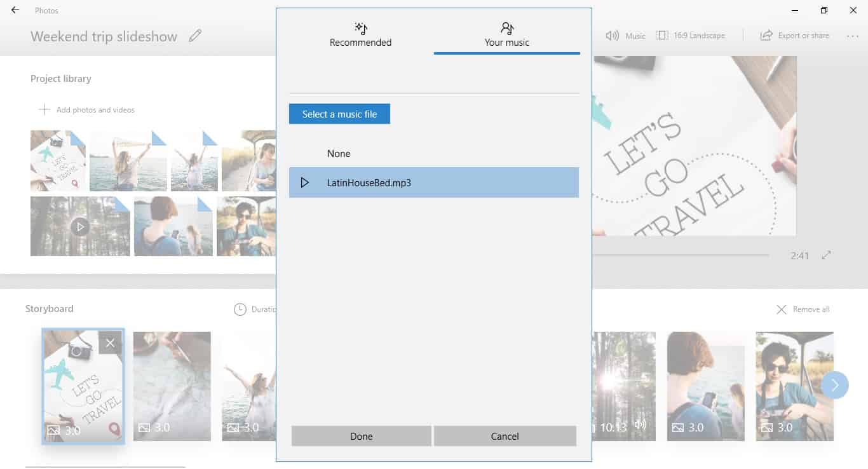
Task: Rename the slideshow using the pencil icon
Action: (195, 36)
